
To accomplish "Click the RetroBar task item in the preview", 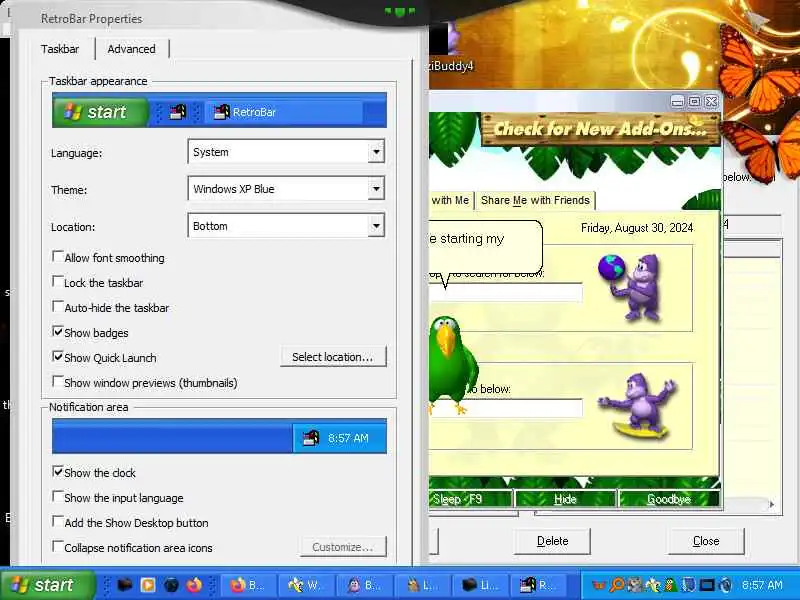I will [283, 112].
